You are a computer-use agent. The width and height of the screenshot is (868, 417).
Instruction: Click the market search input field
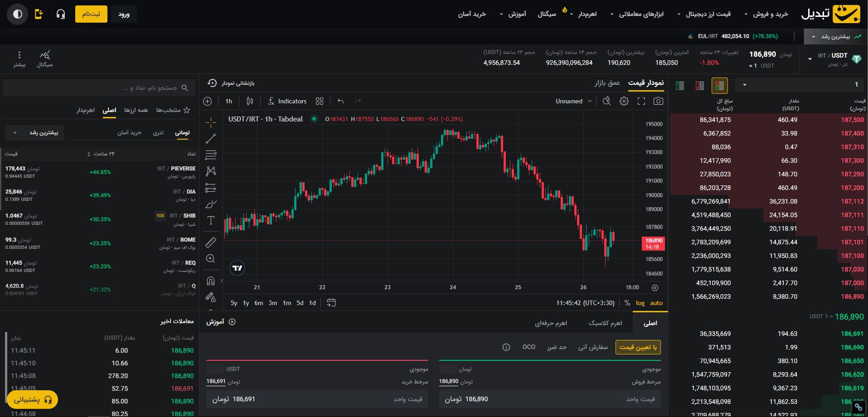coord(99,87)
